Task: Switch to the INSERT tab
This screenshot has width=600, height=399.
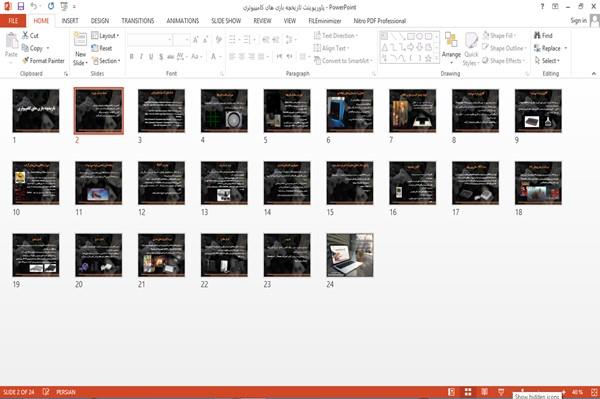Action: coord(70,21)
